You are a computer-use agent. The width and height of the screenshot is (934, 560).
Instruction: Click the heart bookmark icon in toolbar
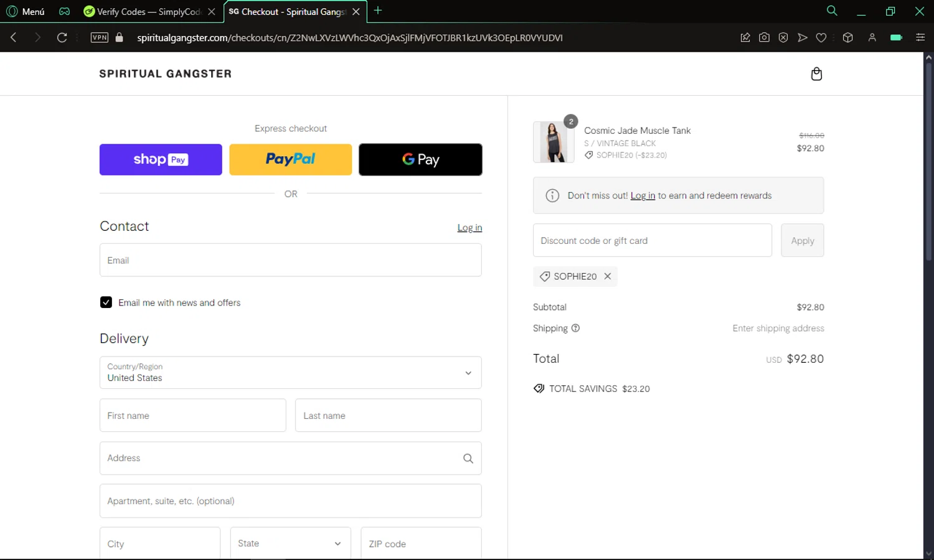[x=821, y=37]
